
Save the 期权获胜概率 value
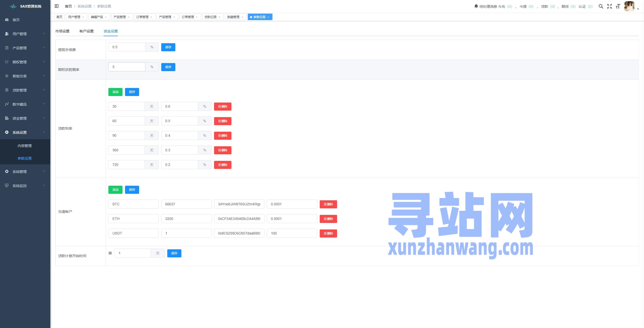[x=168, y=67]
